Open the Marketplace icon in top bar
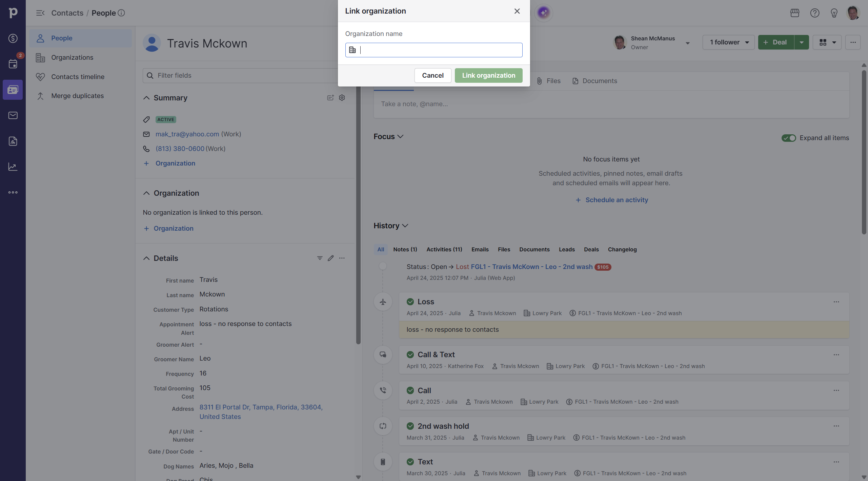Image resolution: width=868 pixels, height=481 pixels. tap(794, 13)
